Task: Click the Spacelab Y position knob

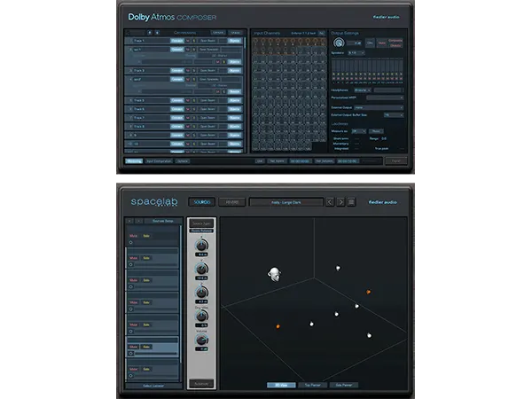Action: pos(201,269)
